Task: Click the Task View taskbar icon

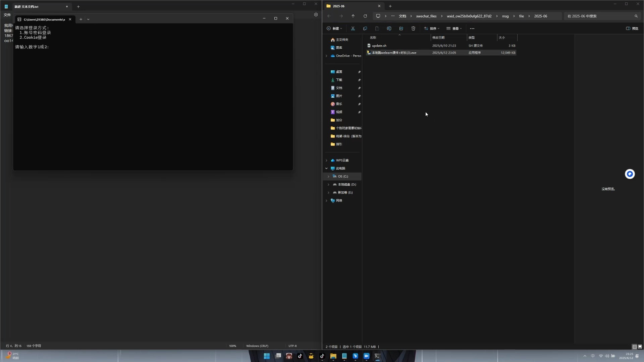Action: click(x=278, y=356)
